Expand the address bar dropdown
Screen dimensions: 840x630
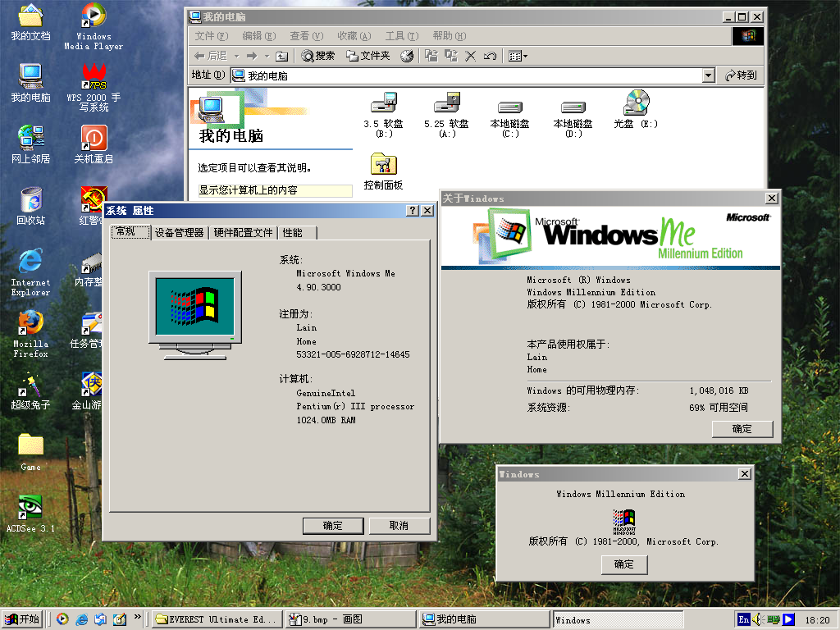tap(709, 75)
